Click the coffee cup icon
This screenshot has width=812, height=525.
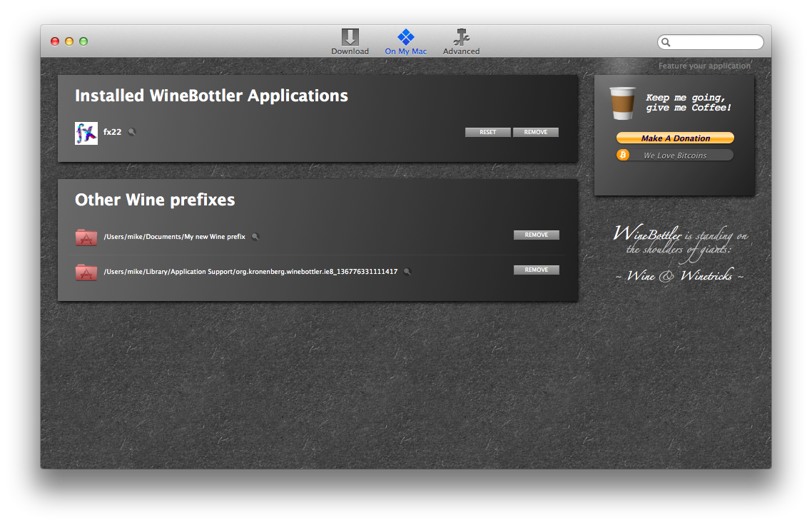(622, 103)
